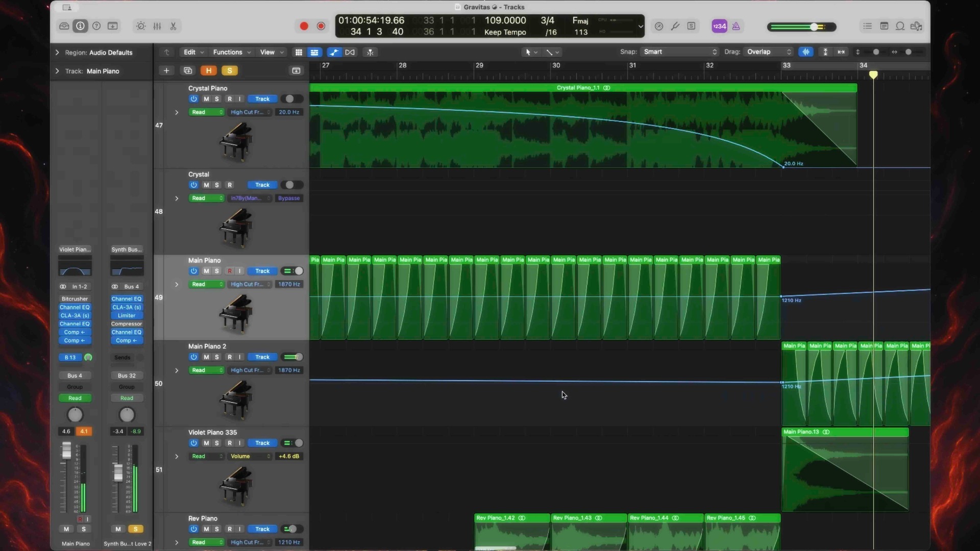Click the Add Track plus button

(x=166, y=70)
